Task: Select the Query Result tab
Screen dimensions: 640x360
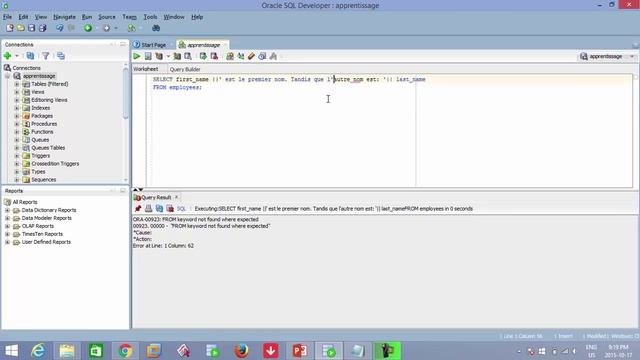Action: (x=156, y=197)
